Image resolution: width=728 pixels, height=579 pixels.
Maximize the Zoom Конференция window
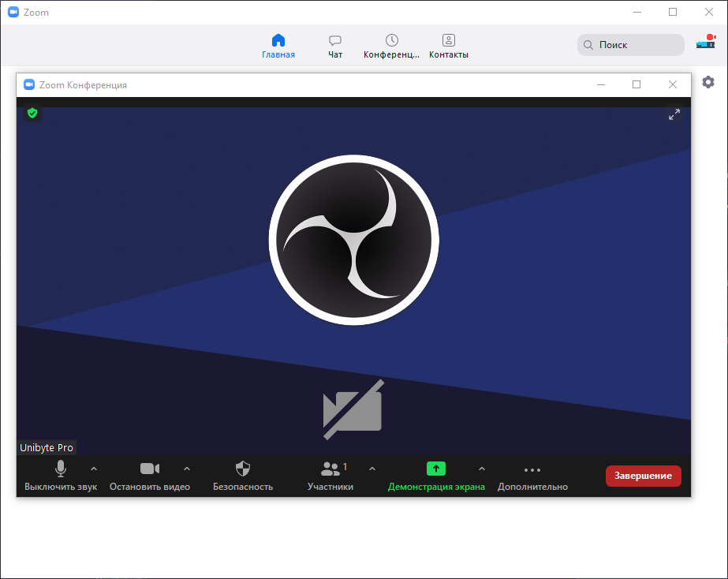(x=637, y=84)
